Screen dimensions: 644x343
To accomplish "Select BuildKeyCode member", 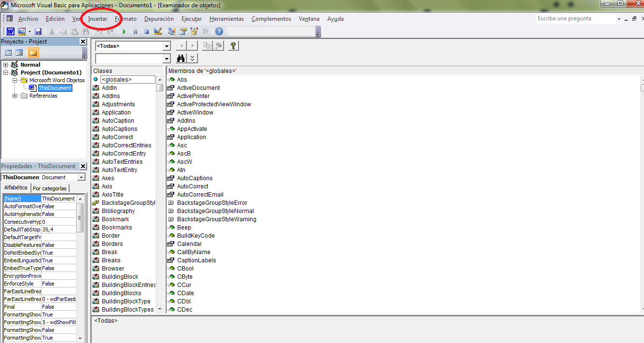I will tap(196, 236).
